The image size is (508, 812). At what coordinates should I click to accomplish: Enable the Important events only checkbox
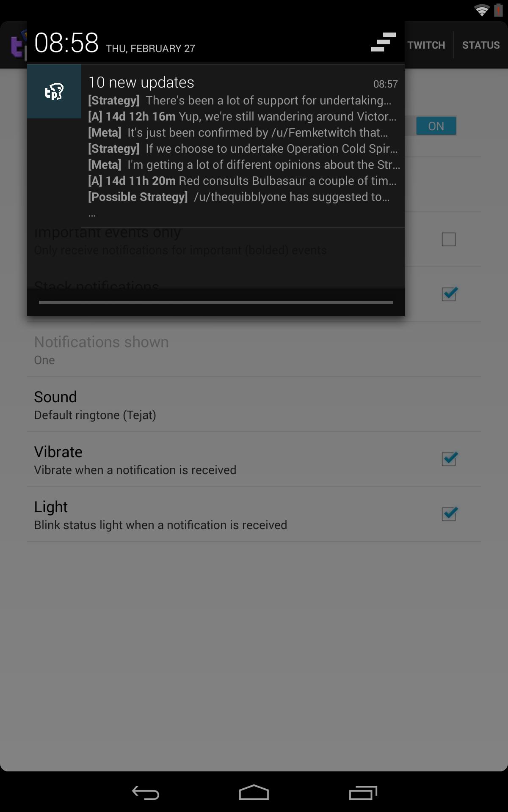449,239
